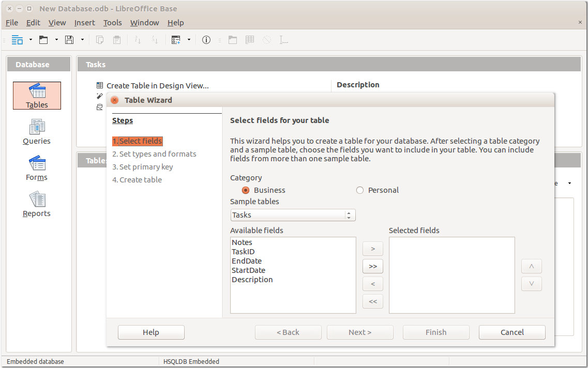Click the Help button in wizard
588x368 pixels.
click(151, 332)
